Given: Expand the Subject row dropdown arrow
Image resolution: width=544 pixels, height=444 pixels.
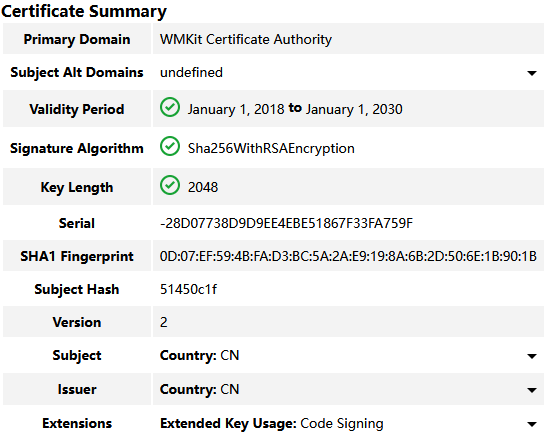Looking at the screenshot, I should (x=532, y=356).
